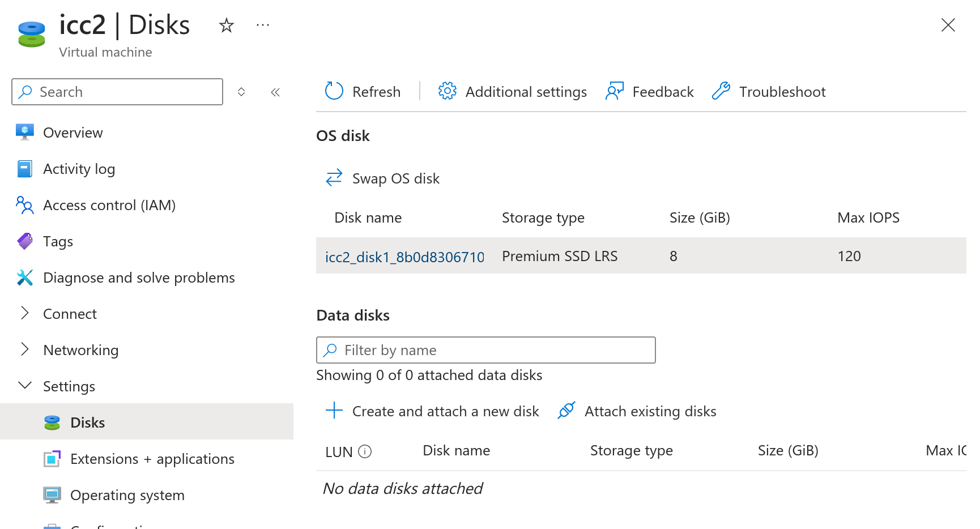Open Activity log

point(79,169)
